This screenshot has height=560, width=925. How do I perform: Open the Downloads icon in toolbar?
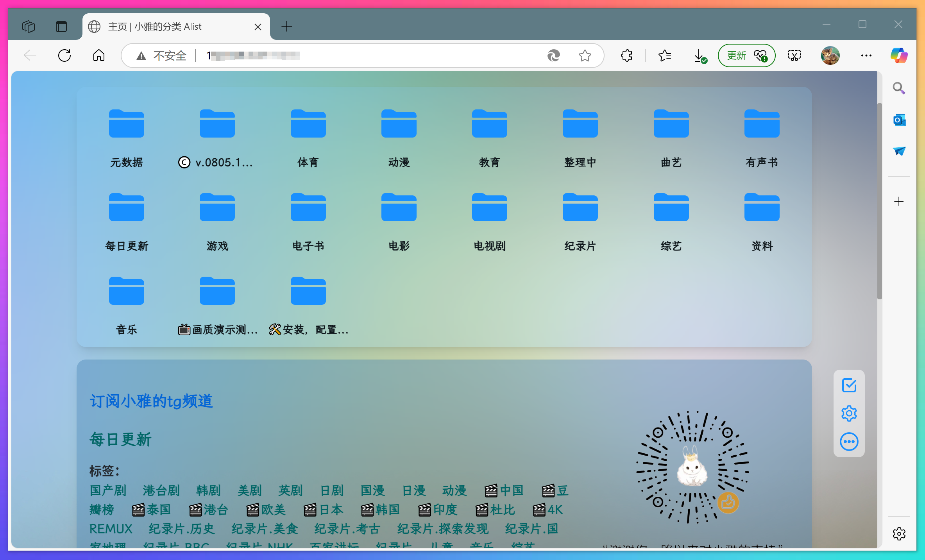699,55
